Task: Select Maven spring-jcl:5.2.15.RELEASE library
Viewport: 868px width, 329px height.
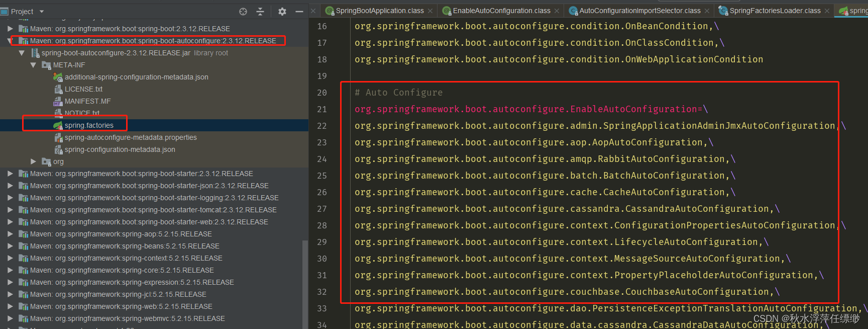Action: point(118,294)
